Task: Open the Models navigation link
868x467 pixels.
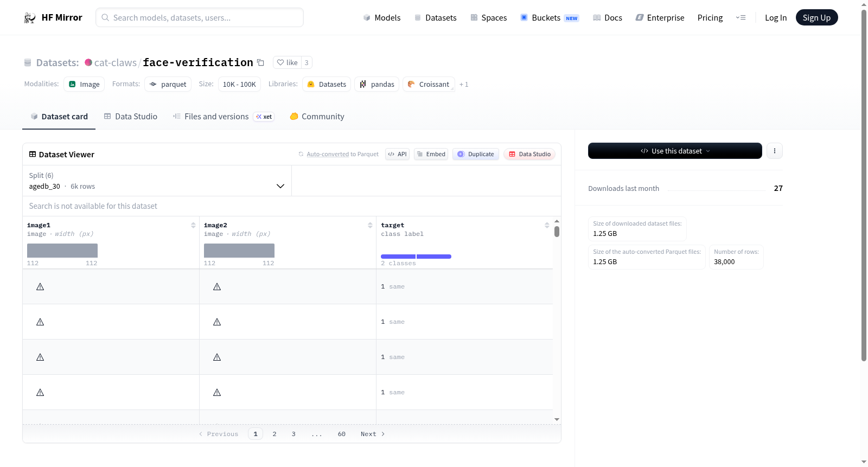Action: pos(382,17)
